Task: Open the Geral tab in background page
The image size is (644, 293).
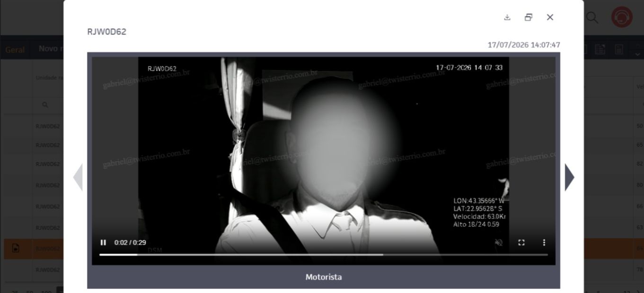Action: click(x=15, y=49)
